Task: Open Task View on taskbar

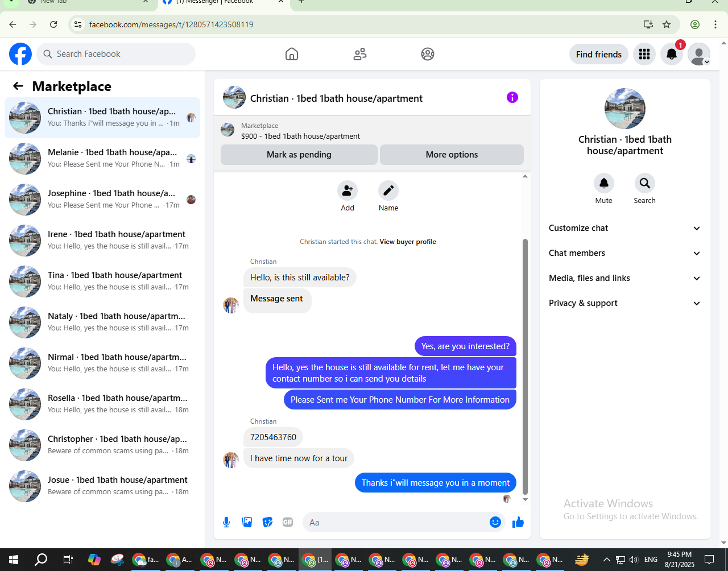Action: coord(68,560)
